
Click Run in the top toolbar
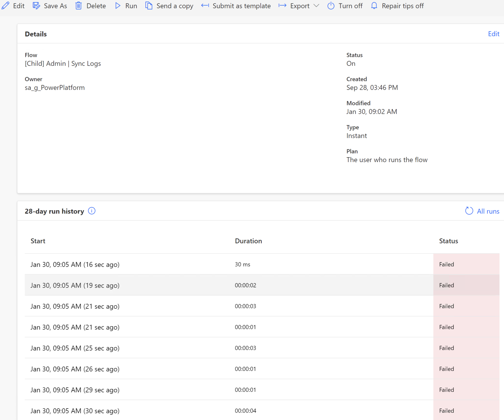(x=131, y=6)
